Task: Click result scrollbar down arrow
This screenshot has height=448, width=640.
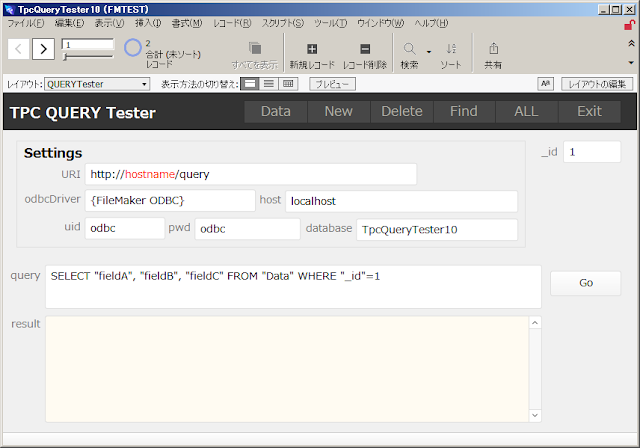Action: (x=535, y=415)
